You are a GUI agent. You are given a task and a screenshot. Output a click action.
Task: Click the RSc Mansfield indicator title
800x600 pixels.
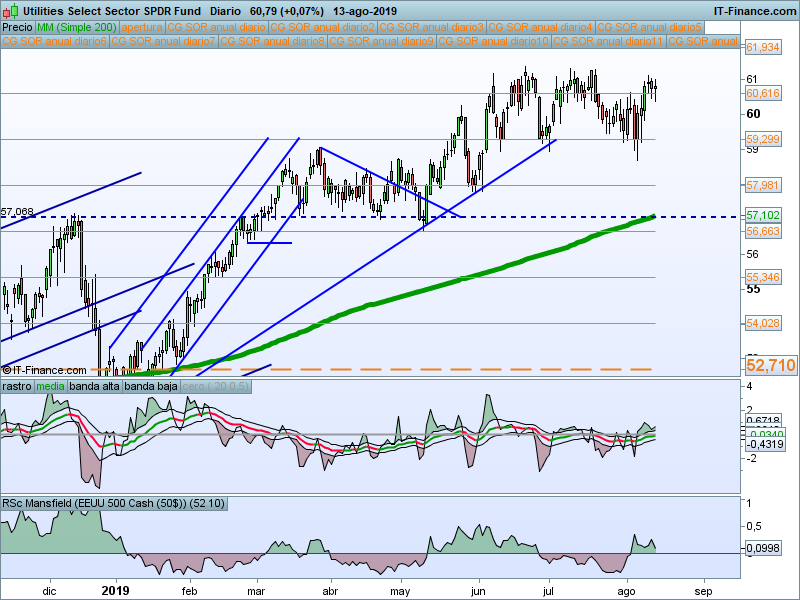[x=113, y=504]
